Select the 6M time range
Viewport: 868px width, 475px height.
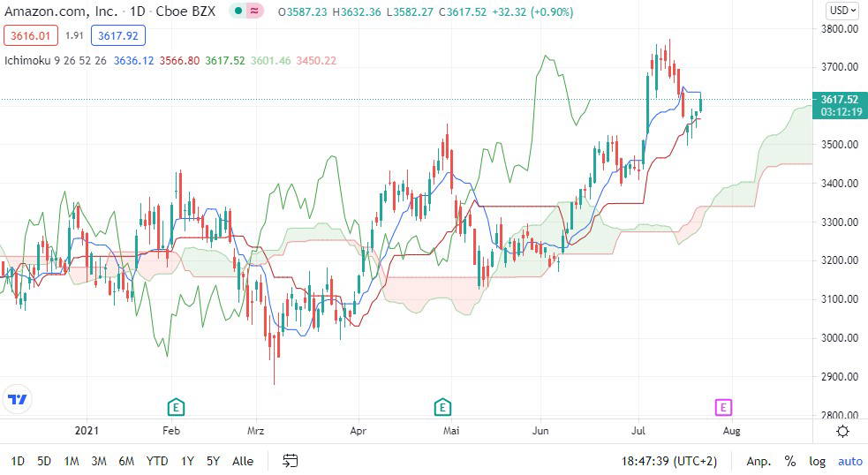[126, 461]
